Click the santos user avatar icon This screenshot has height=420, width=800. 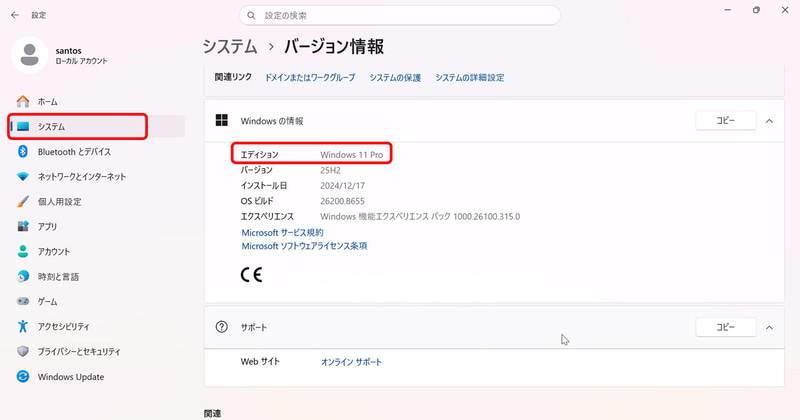pyautogui.click(x=30, y=55)
